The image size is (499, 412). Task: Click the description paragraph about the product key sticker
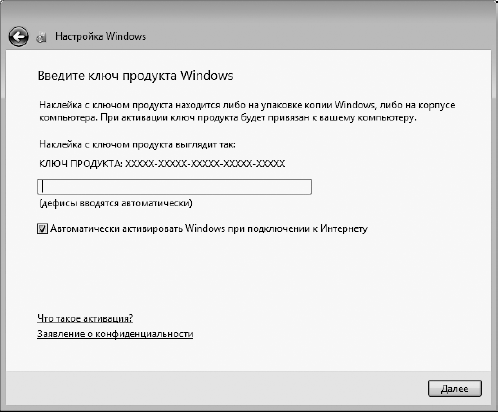(247, 111)
